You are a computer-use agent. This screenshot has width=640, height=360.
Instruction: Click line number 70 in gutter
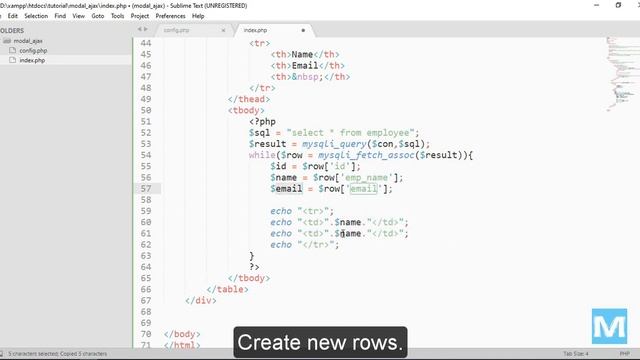click(x=146, y=334)
